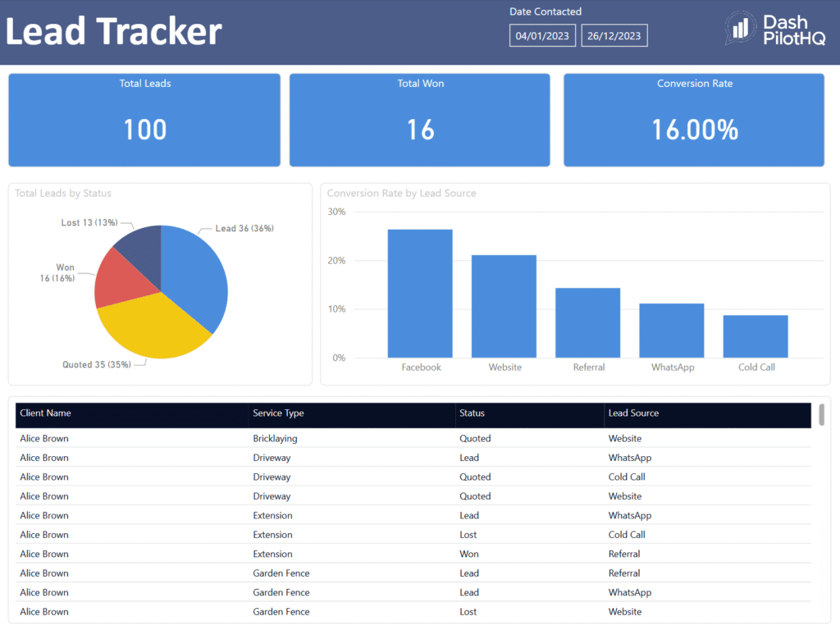Screen dimensions: 840x630
Task: Edit the end date 26/12/2023 field
Action: (614, 36)
